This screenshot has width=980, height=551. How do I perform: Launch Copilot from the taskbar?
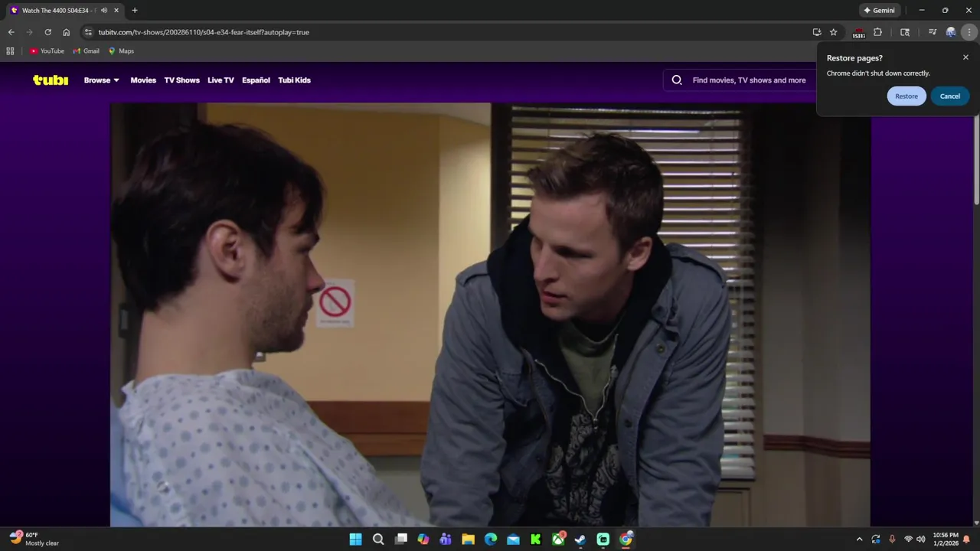[423, 540]
